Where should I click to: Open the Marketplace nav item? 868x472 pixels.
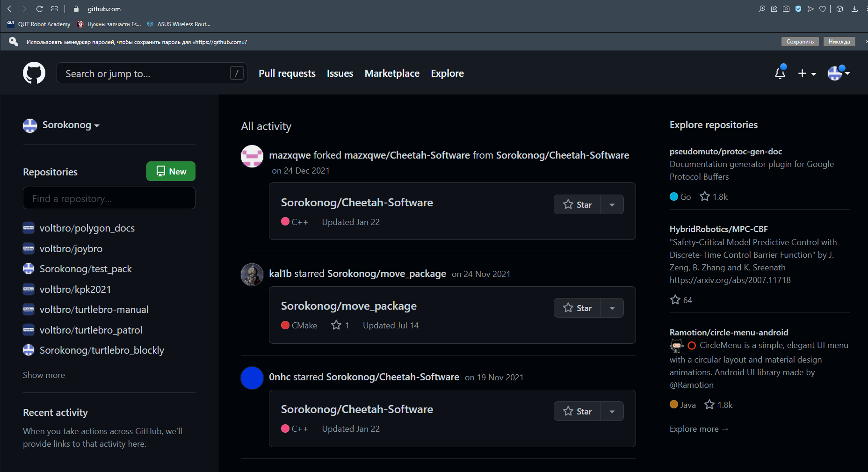pyautogui.click(x=392, y=73)
